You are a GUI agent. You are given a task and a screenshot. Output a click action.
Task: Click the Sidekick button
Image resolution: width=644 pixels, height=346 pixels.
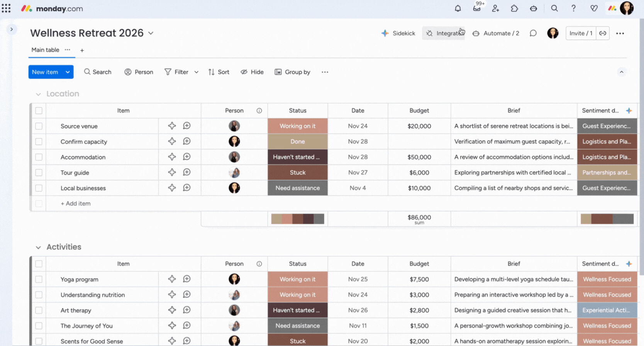coord(398,33)
